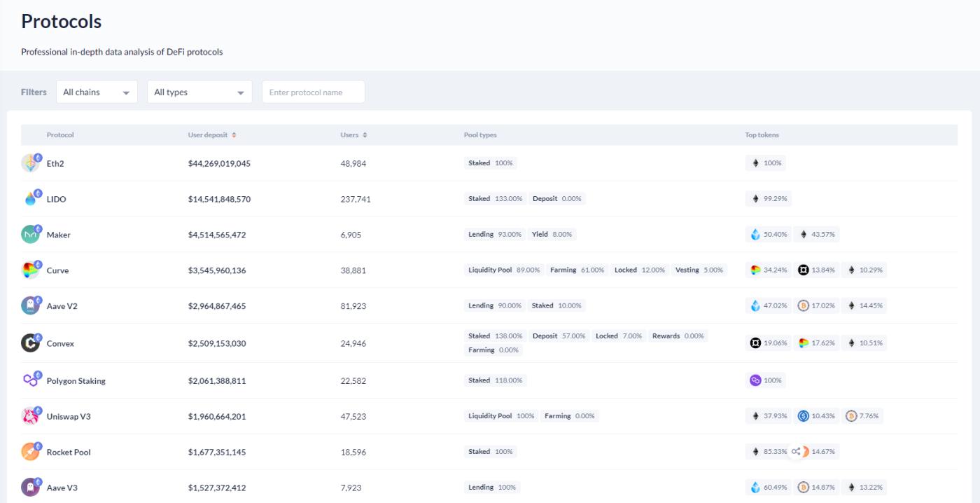Focus the Enter protocol name search field
The height and width of the screenshot is (503, 980).
click(x=313, y=92)
